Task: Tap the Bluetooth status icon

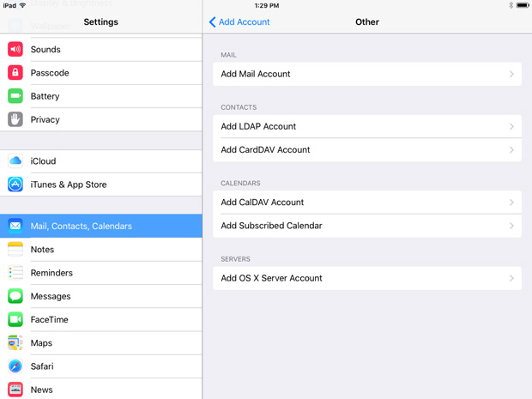Action: tap(511, 5)
